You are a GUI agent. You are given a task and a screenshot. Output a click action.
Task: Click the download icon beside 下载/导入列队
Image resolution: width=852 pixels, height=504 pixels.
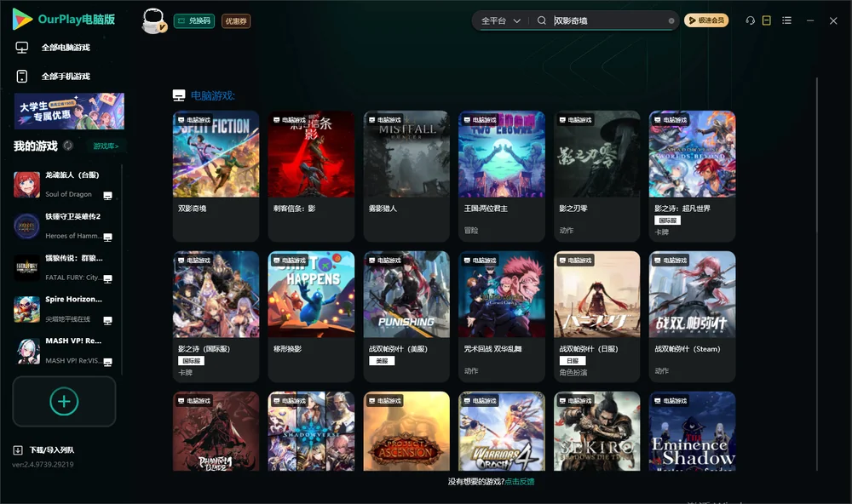(18, 450)
